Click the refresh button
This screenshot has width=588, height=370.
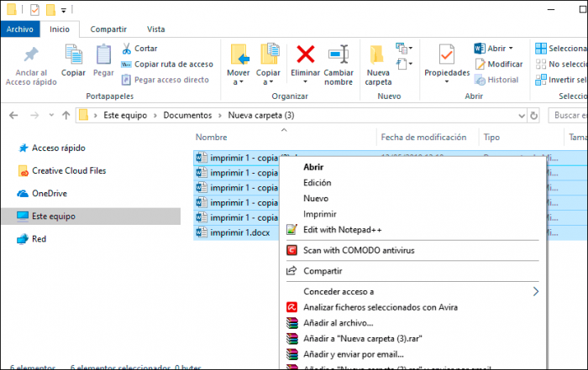(x=534, y=116)
